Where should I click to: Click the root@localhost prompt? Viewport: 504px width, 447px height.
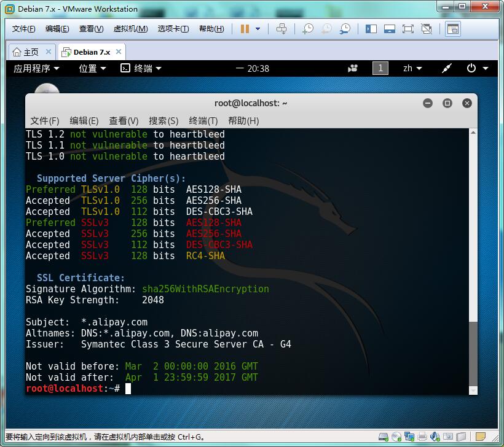click(x=73, y=389)
